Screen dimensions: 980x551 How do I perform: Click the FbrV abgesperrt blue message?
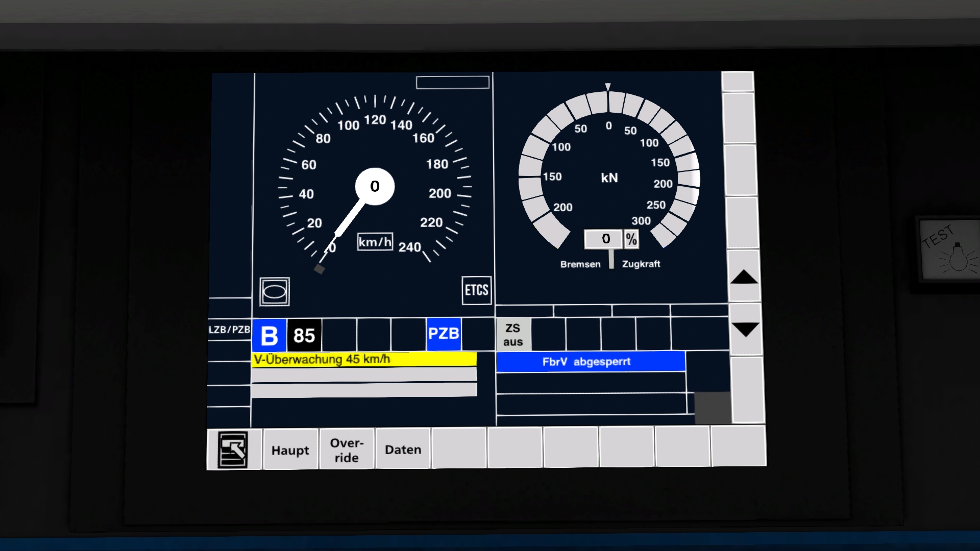(591, 362)
